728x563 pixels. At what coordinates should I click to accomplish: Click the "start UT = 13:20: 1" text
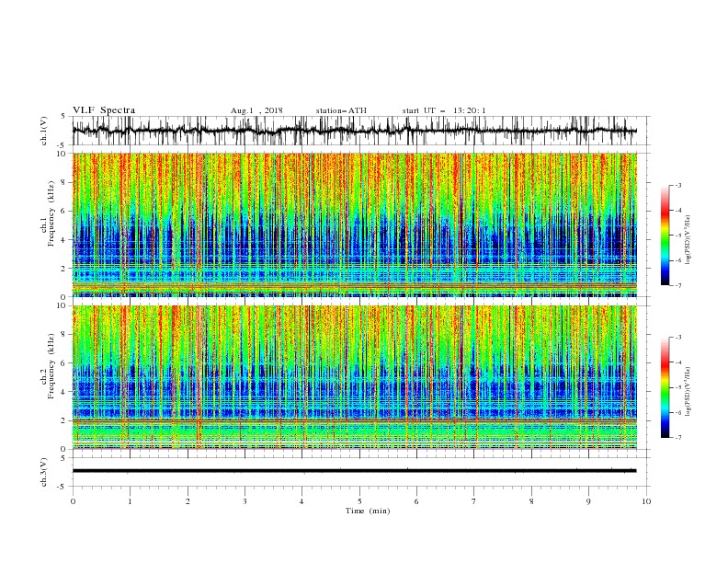pyautogui.click(x=444, y=110)
